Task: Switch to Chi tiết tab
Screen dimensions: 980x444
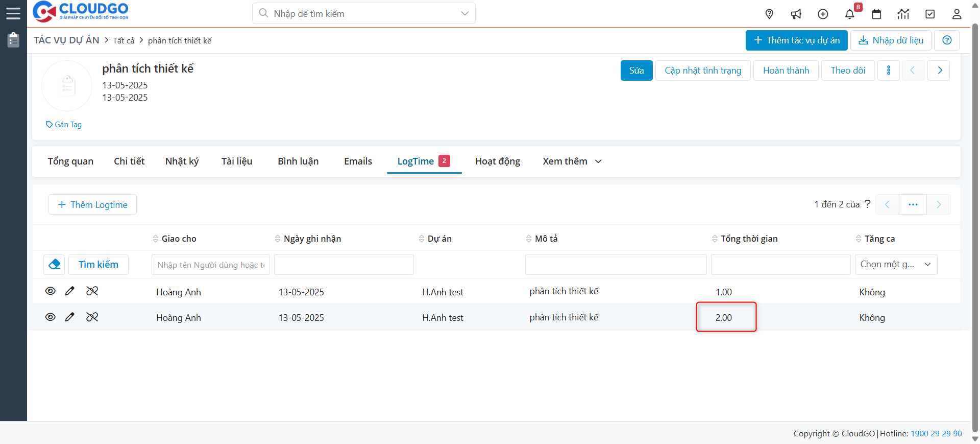Action: click(x=129, y=161)
